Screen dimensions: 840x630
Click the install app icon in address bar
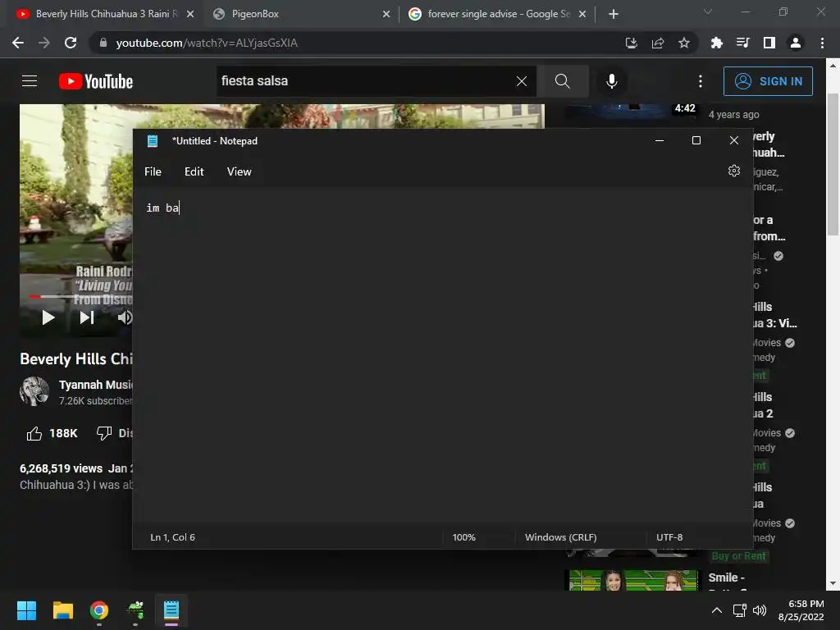(x=631, y=43)
